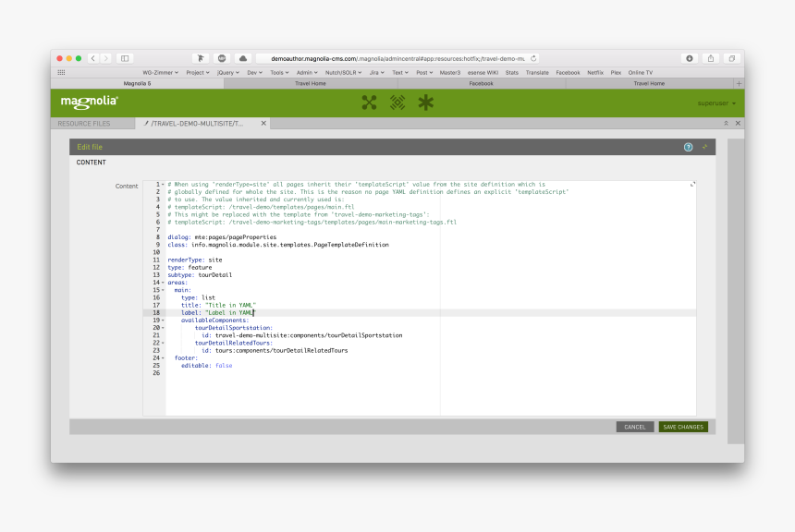The width and height of the screenshot is (795, 532).
Task: Click the CANCEL button
Action: pos(634,427)
